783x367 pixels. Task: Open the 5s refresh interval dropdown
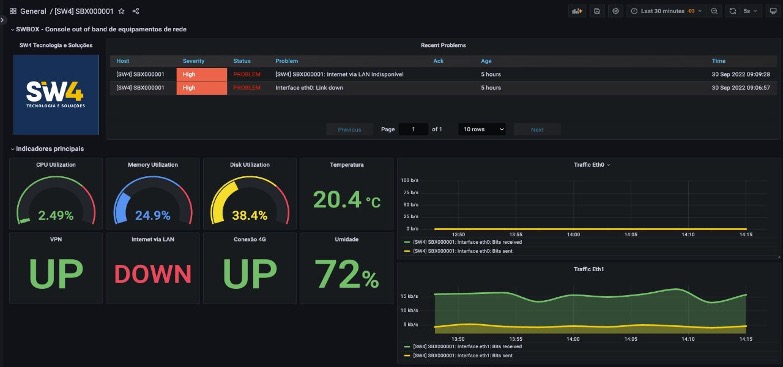tap(751, 11)
